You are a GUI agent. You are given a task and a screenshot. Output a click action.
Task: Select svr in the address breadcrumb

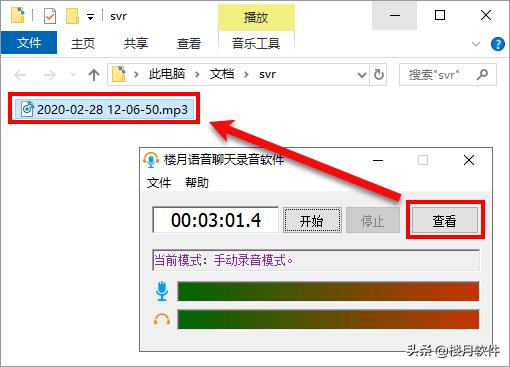(x=267, y=74)
